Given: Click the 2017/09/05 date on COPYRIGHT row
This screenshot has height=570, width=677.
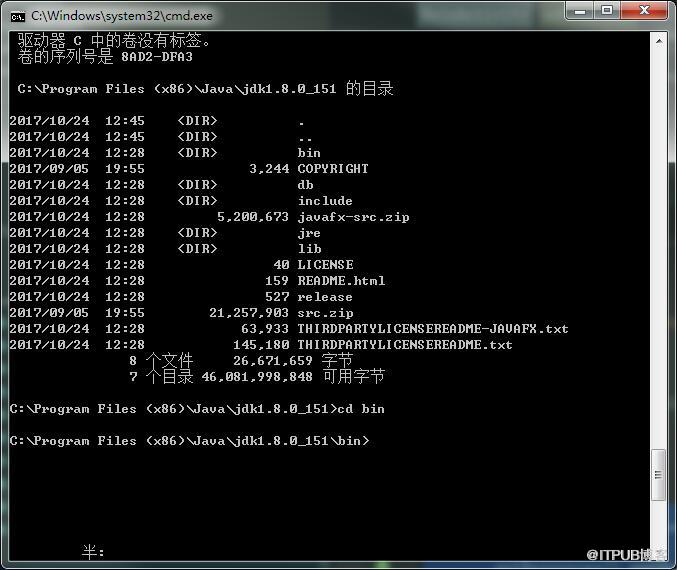Looking at the screenshot, I should [x=49, y=169].
